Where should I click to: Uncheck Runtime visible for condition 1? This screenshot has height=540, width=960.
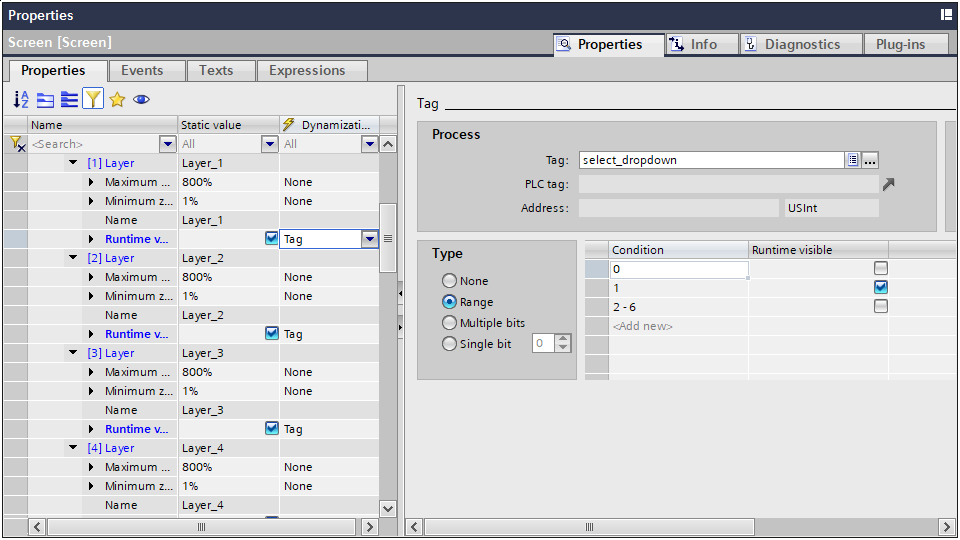880,287
